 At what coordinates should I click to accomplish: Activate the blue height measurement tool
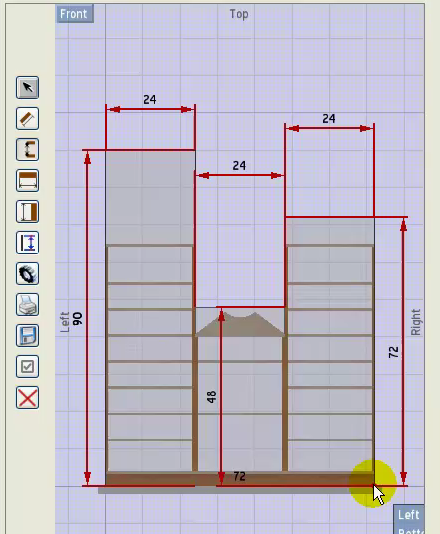[x=27, y=242]
